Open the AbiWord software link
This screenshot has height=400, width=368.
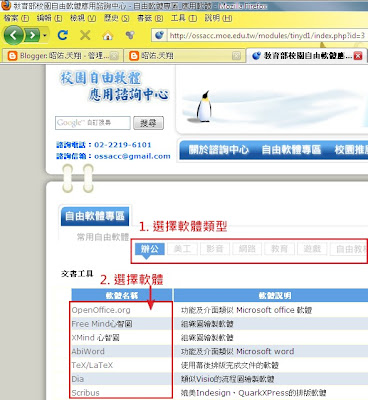pyautogui.click(x=88, y=351)
